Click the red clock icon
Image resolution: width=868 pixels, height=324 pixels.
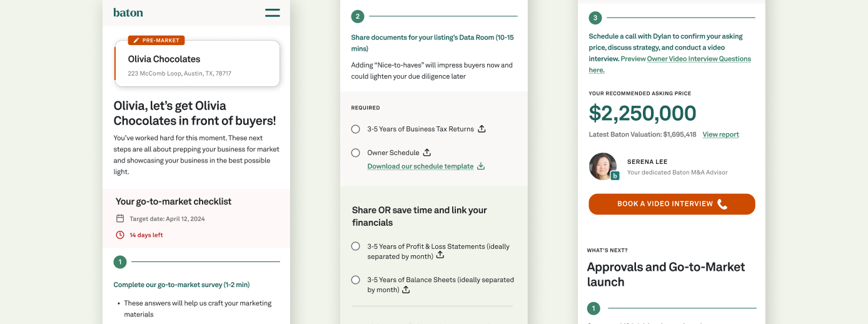[120, 235]
